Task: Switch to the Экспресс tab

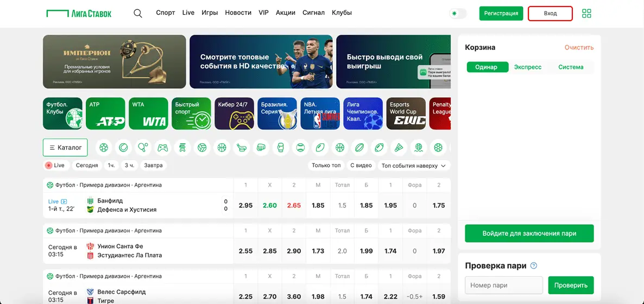Action: [x=528, y=67]
